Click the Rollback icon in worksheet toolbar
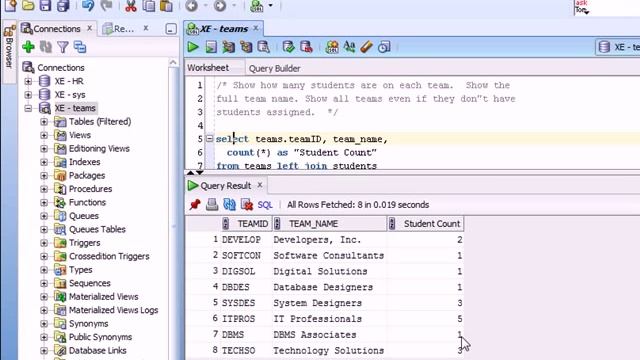This screenshot has height=360, width=640. coord(306,47)
